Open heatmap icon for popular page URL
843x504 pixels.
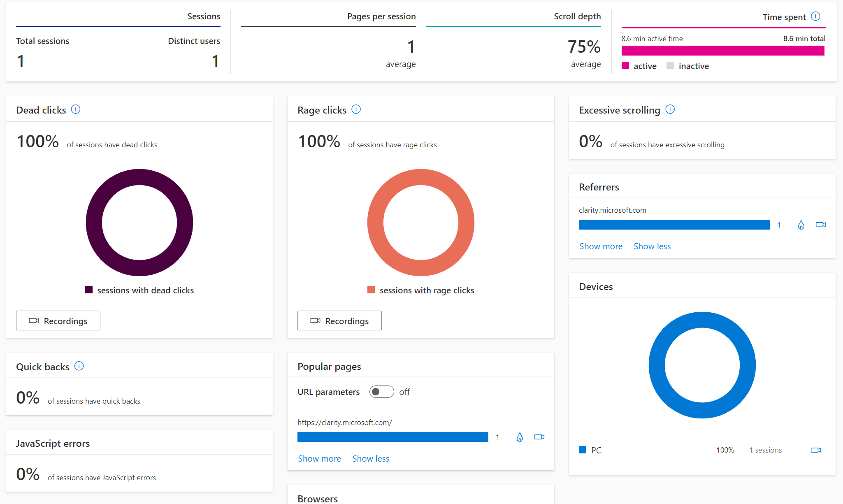520,437
